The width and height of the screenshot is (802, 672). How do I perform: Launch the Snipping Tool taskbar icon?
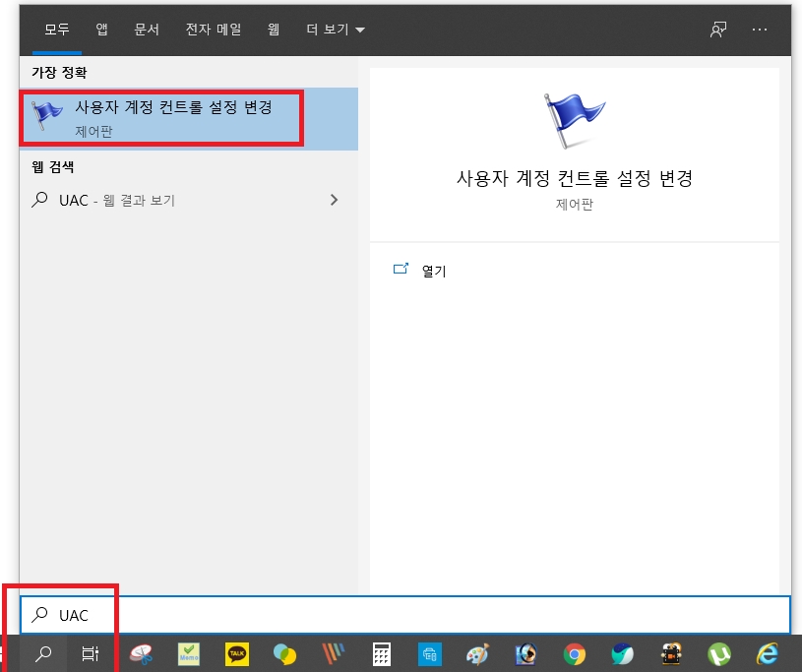pos(141,654)
